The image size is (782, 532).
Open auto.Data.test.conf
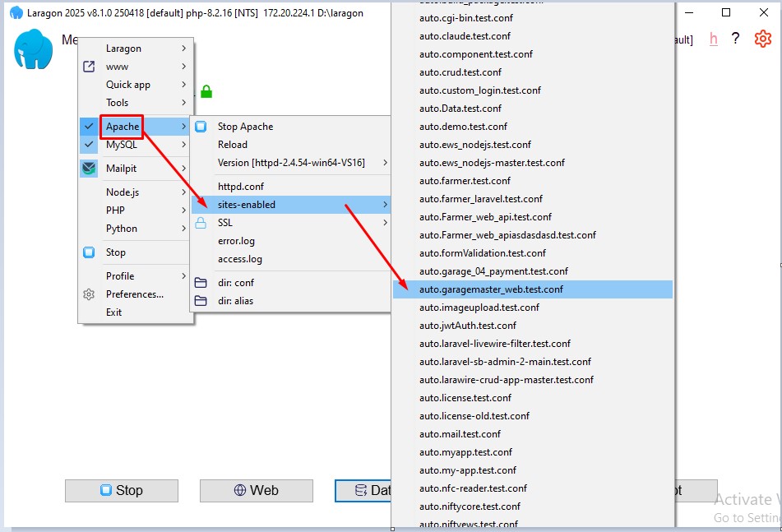533,109
